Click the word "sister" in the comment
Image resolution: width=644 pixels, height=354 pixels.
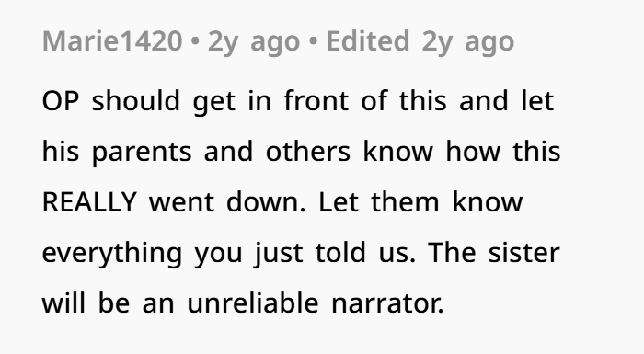523,252
